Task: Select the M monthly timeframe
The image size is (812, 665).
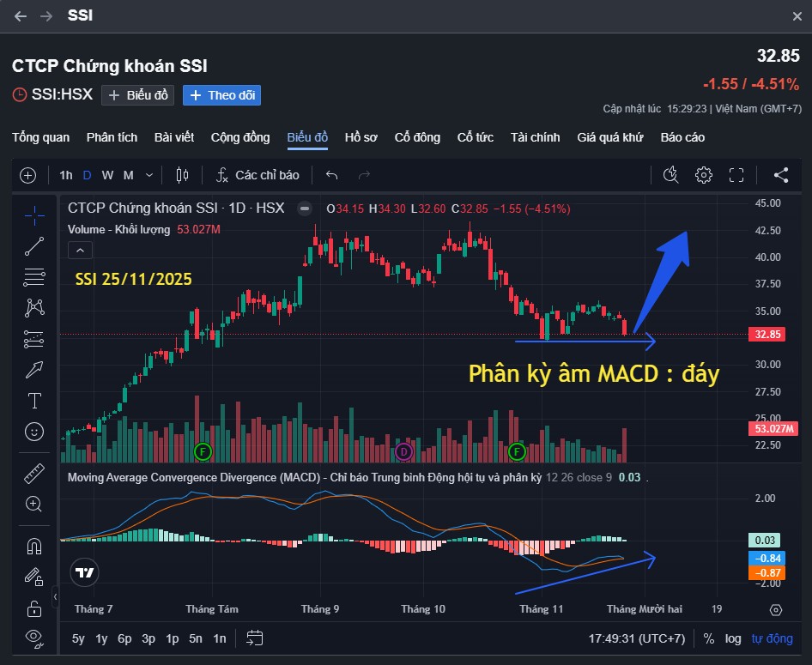Action: pos(129,175)
